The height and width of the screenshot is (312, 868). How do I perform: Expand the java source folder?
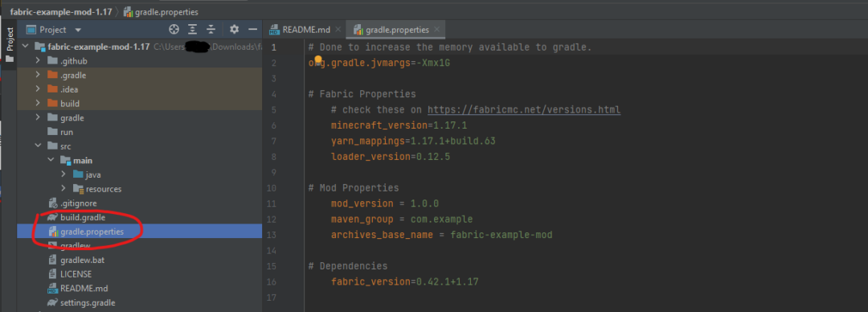click(63, 174)
